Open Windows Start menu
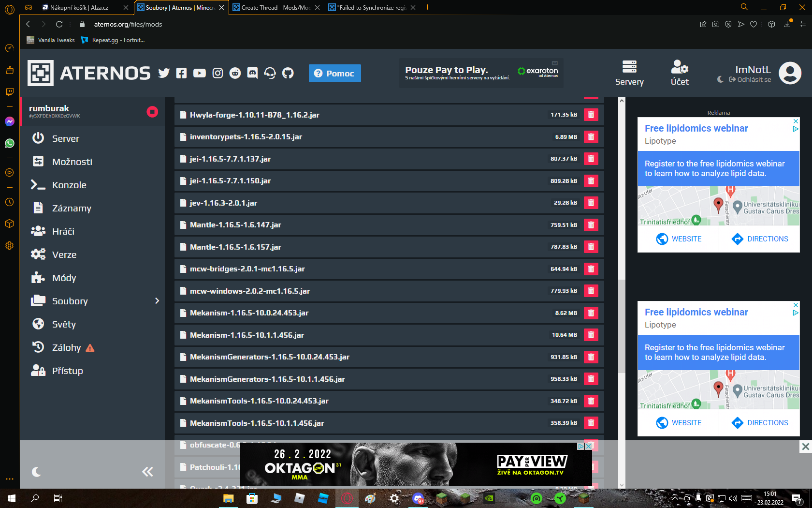The width and height of the screenshot is (812, 508). tap(12, 498)
